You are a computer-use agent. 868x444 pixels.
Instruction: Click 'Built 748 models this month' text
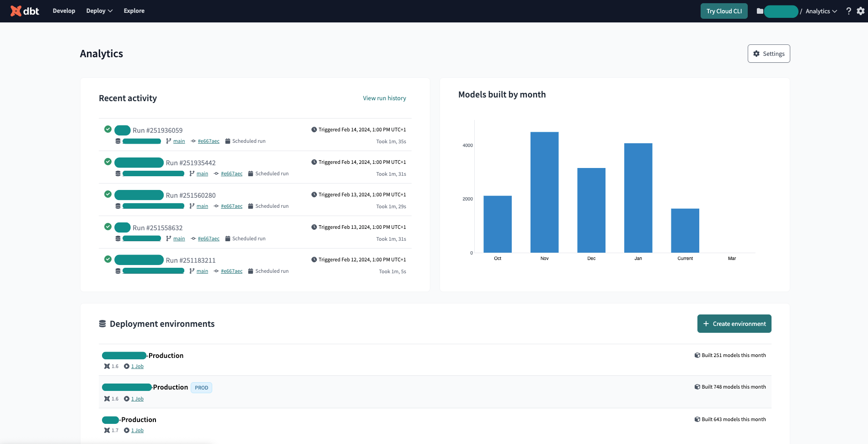click(734, 387)
